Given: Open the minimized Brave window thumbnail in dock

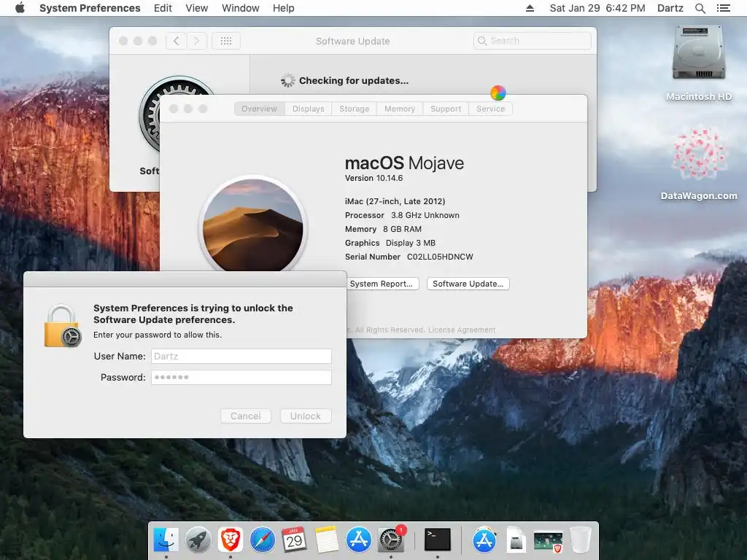Looking at the screenshot, I should coord(548,542).
